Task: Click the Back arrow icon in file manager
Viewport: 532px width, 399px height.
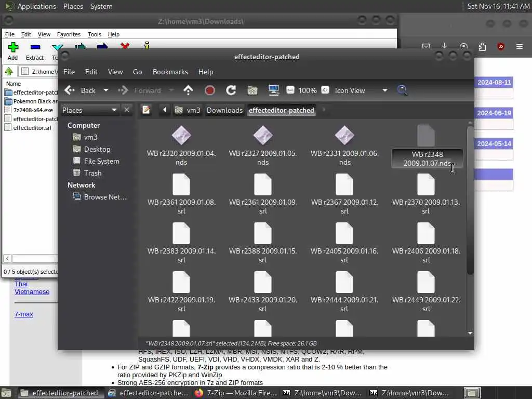Action: point(70,90)
